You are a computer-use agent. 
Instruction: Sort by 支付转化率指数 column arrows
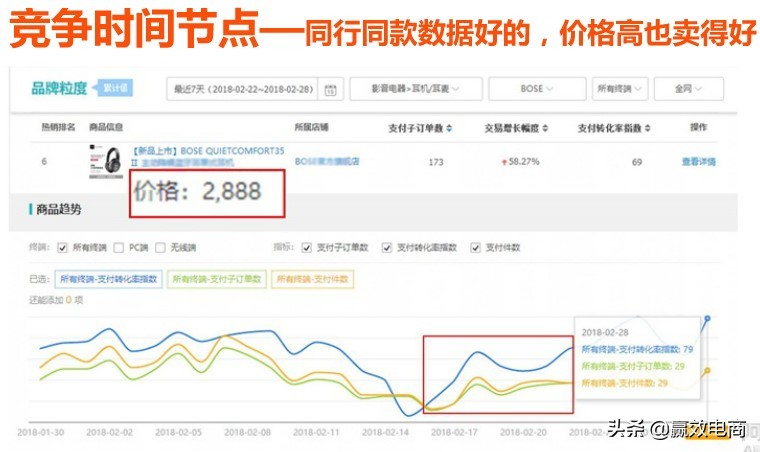click(648, 128)
